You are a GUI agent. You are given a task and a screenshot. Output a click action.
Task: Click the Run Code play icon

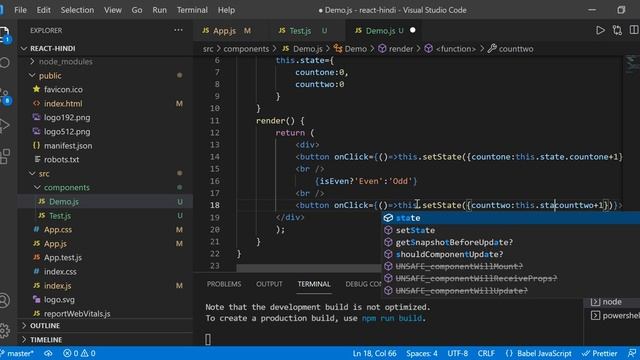pyautogui.click(x=600, y=30)
